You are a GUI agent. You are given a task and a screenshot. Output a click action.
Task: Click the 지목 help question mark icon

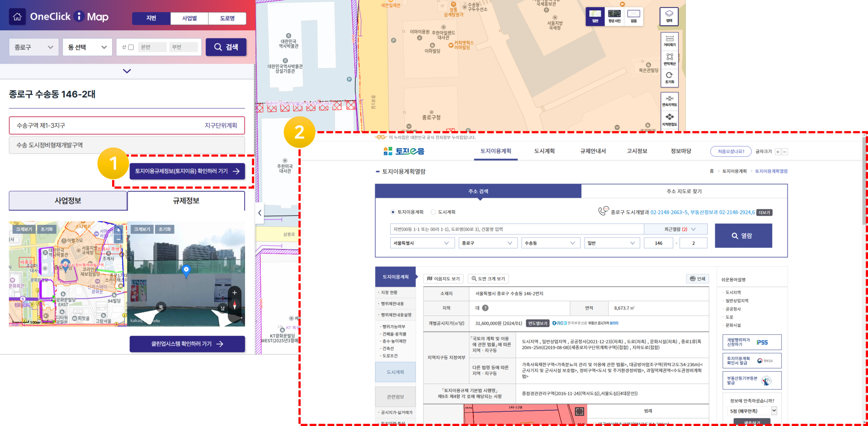(485, 308)
